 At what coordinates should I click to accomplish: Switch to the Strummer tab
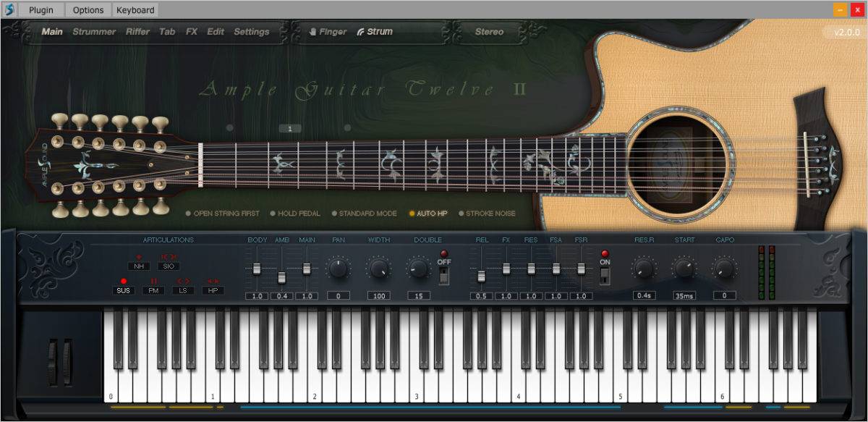coord(94,32)
